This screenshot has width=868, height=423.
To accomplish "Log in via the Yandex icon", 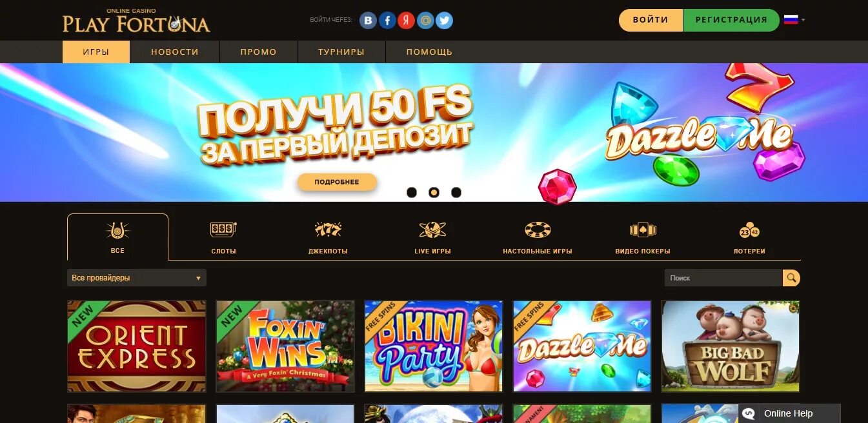I will click(x=406, y=21).
